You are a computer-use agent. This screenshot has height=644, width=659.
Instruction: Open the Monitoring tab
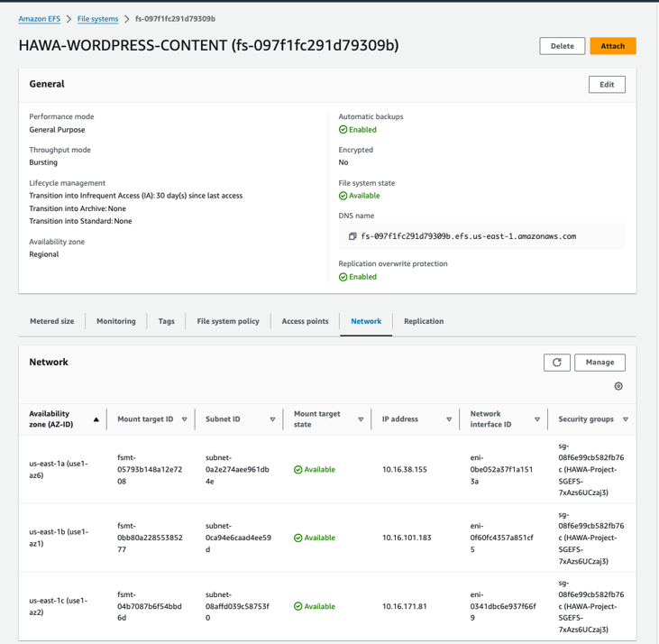(116, 321)
